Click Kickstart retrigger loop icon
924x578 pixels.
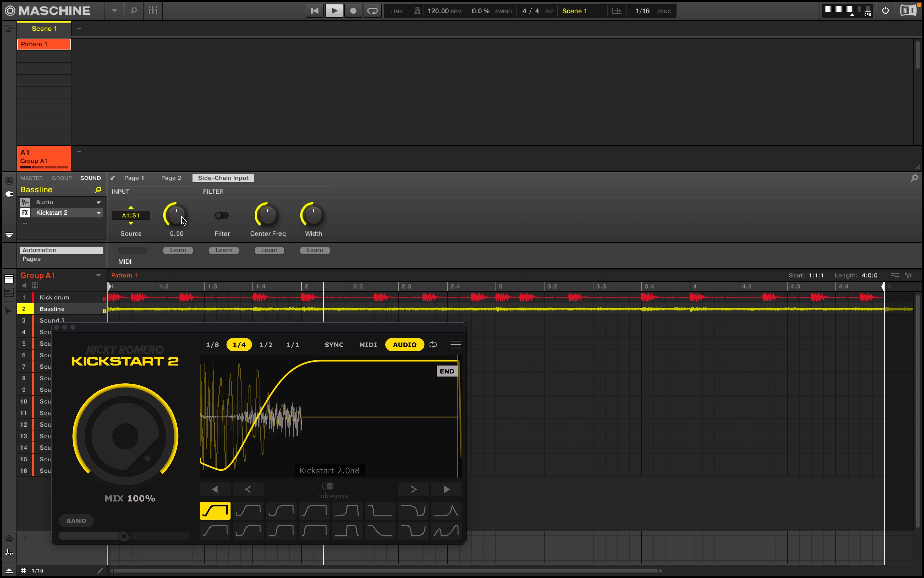click(433, 345)
